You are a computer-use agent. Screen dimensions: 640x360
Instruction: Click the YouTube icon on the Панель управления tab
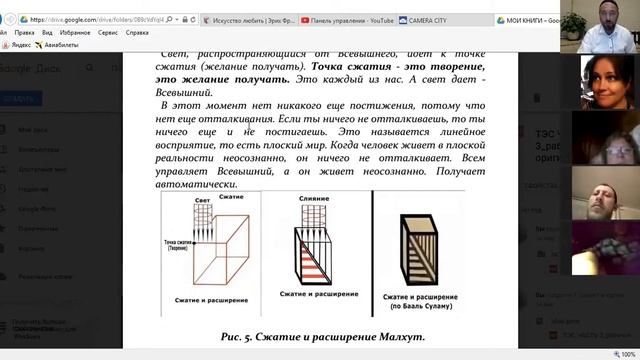(304, 20)
